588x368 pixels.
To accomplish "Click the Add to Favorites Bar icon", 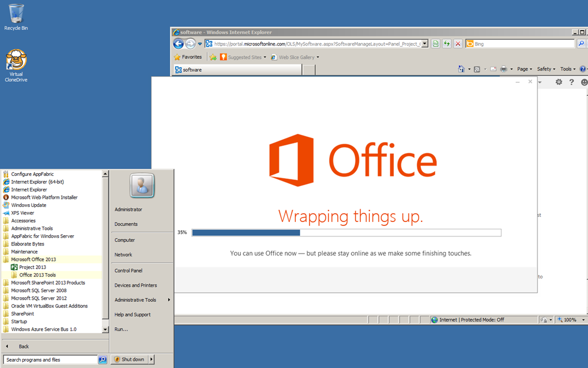I will 213,57.
